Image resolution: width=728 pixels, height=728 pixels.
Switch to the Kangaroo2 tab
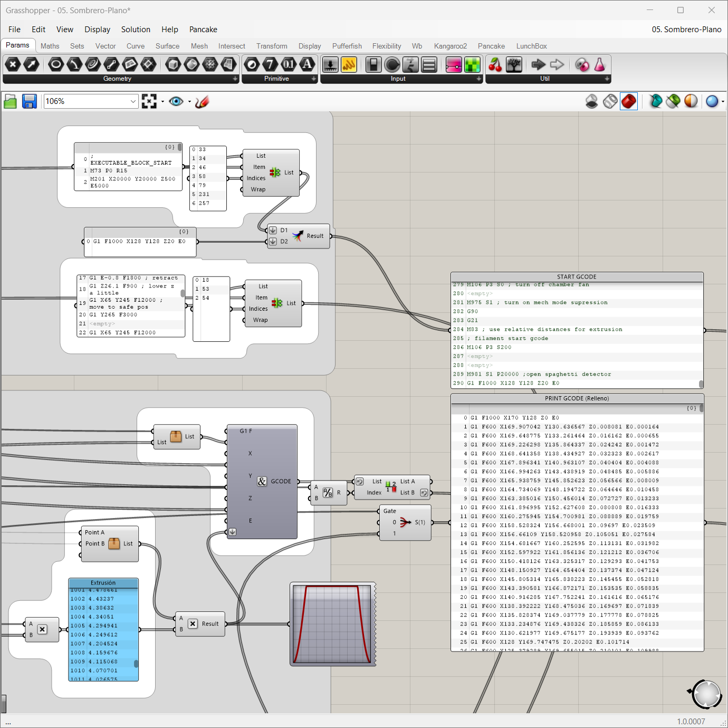450,46
